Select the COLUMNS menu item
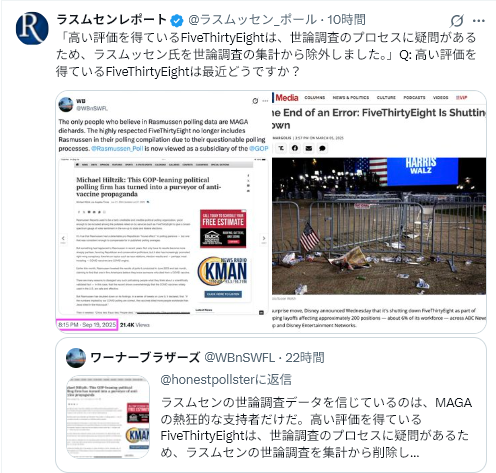This screenshot has width=496, height=473. click(315, 98)
